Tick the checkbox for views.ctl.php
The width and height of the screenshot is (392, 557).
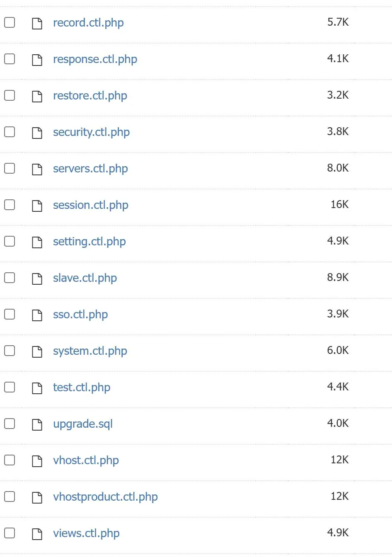click(x=10, y=533)
